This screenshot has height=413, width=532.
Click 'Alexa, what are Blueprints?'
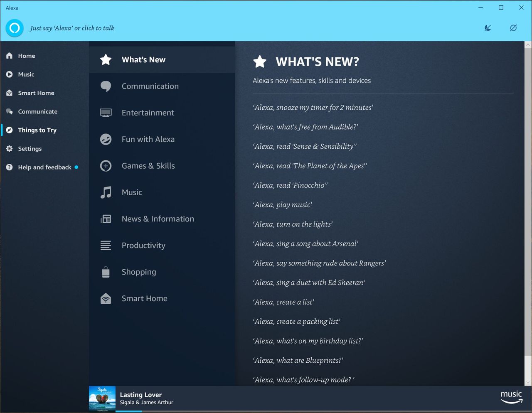(298, 361)
